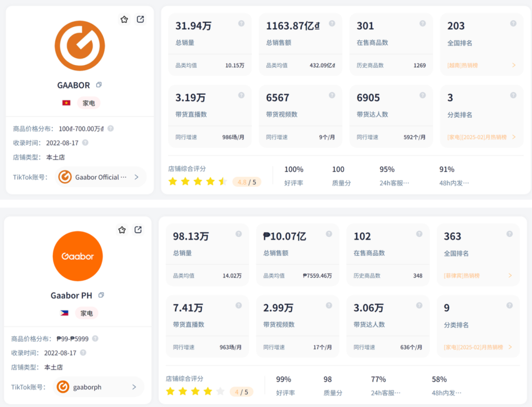This screenshot has height=407, width=532.
Task: Expand the [越南]热销榜 arrow
Action: coord(514,65)
